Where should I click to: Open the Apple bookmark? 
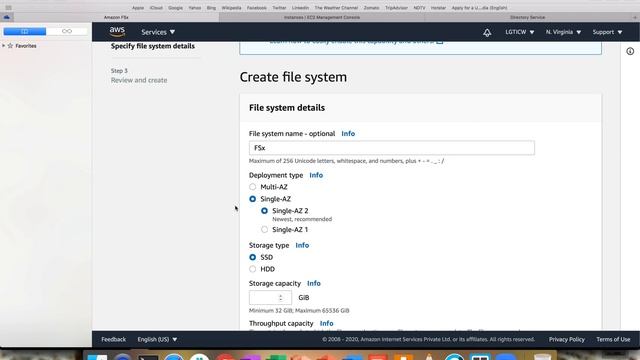click(138, 8)
